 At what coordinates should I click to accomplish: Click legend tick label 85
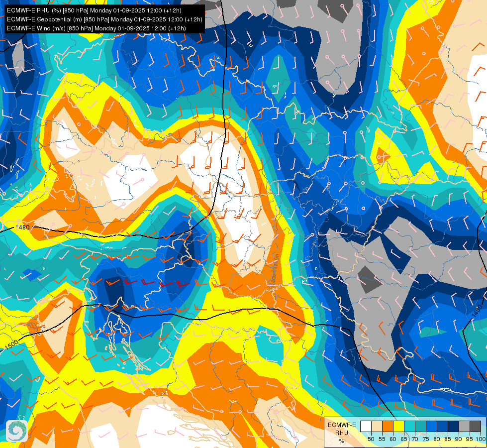(448, 439)
